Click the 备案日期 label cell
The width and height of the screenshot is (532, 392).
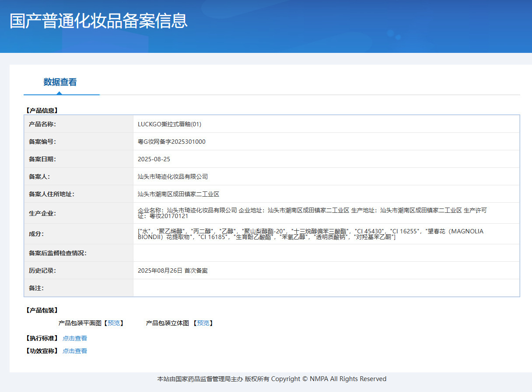pyautogui.click(x=79, y=159)
